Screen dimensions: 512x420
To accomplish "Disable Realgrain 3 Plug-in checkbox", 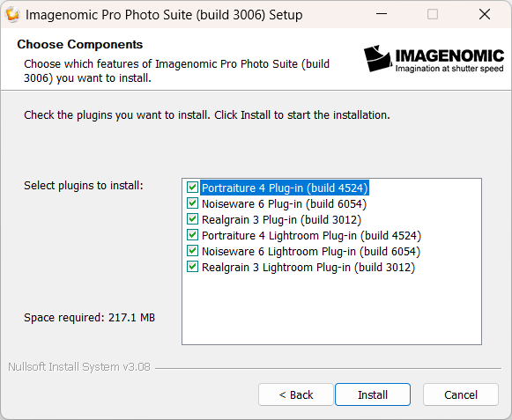I will 192,219.
